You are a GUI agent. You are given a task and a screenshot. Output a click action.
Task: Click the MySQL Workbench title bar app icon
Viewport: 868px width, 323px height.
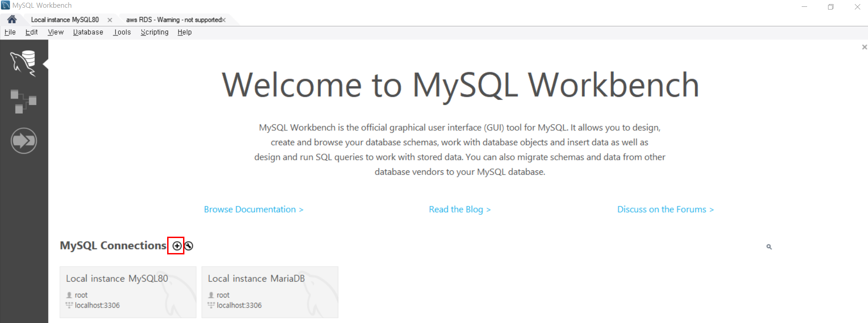pyautogui.click(x=5, y=5)
